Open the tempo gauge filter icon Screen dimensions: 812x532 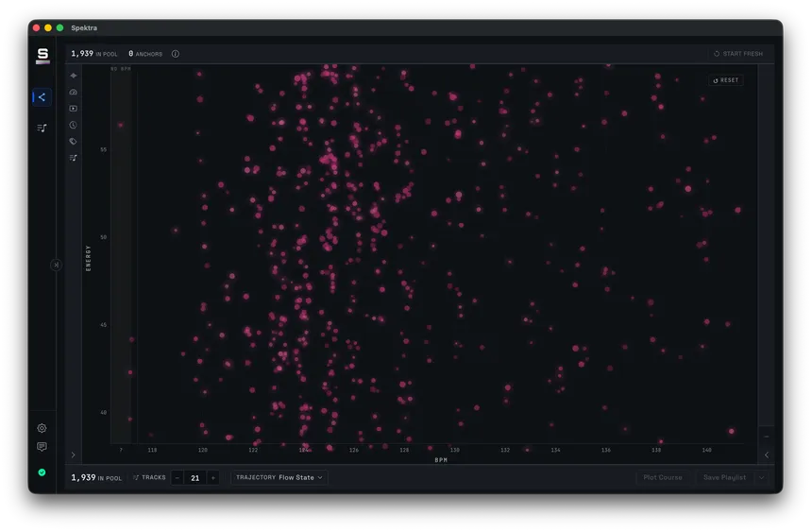(74, 92)
